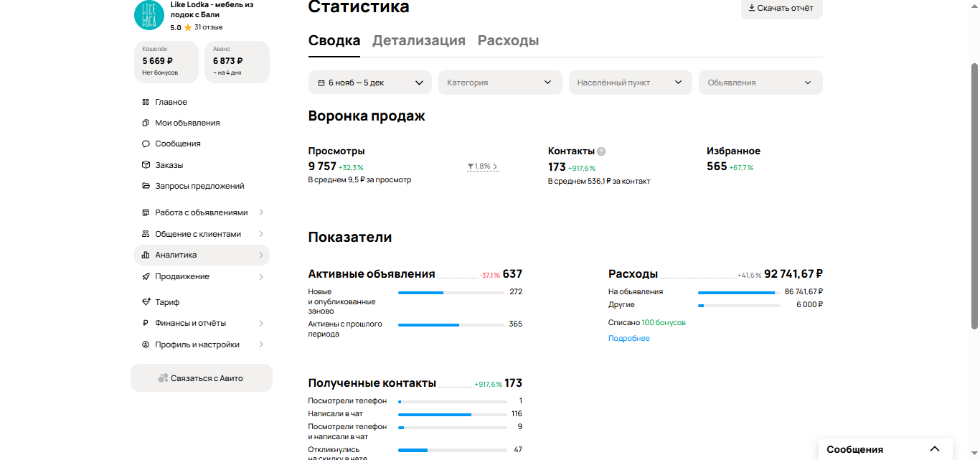Open the Кошелёк 5 669 ₽ card
The image size is (980, 460).
click(166, 62)
